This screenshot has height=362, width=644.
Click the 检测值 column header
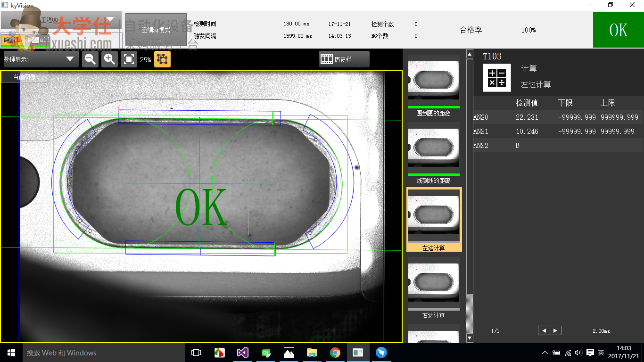pyautogui.click(x=527, y=103)
